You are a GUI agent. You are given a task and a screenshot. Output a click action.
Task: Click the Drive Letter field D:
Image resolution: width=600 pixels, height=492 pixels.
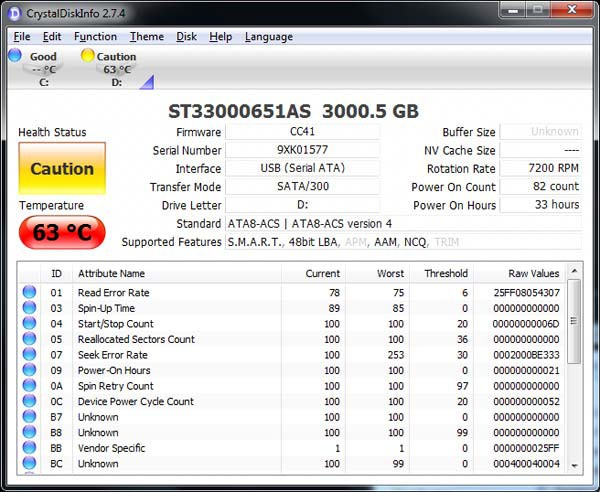(302, 205)
